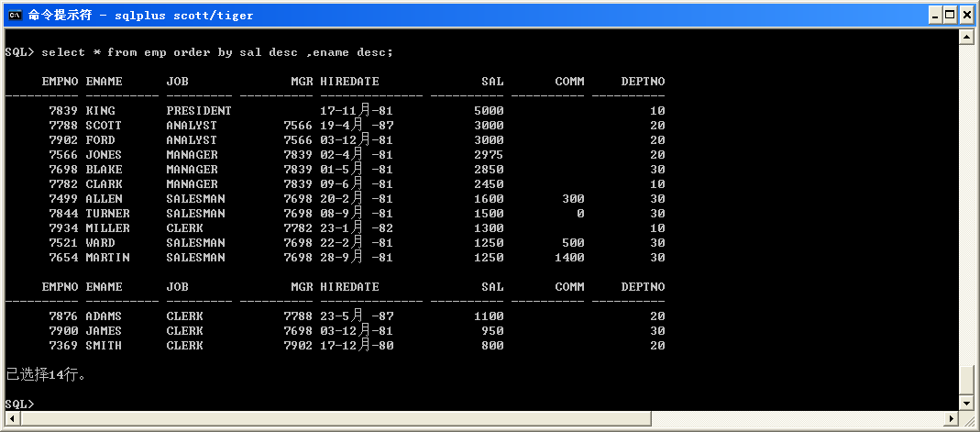Viewport: 980px width, 432px height.
Task: Click the vertical scrollbar thumb
Action: [965, 379]
